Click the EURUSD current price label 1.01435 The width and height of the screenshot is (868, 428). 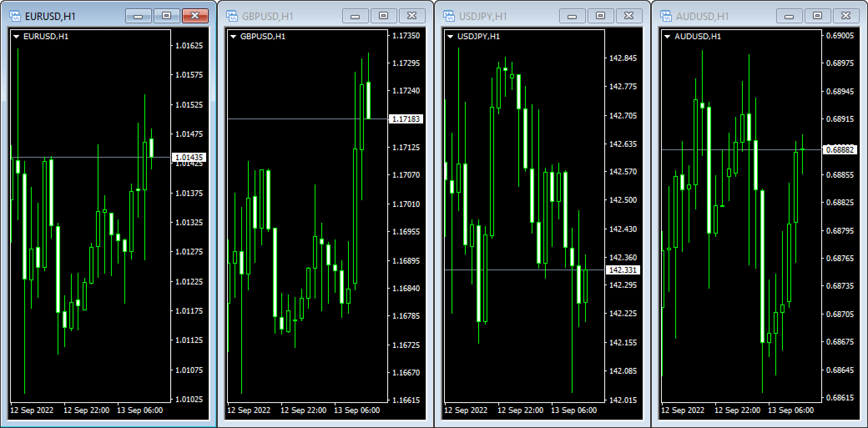189,157
